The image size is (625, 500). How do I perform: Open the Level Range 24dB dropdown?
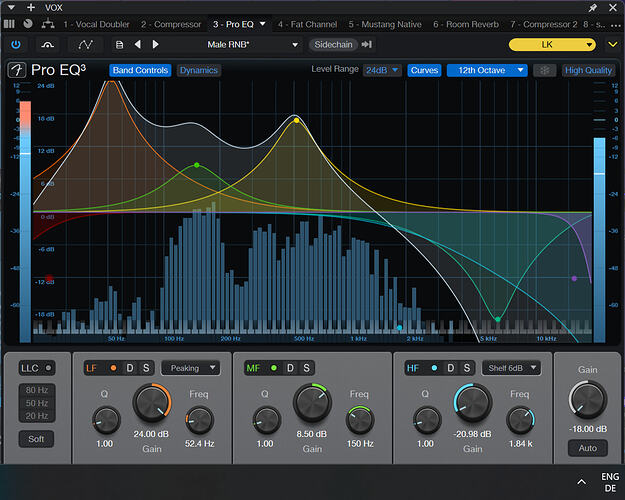[382, 71]
